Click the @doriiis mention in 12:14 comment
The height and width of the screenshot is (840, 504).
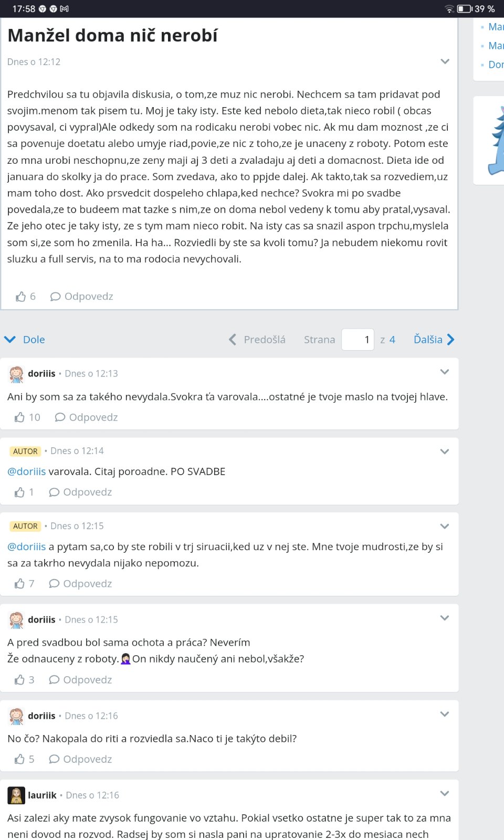[x=27, y=471]
